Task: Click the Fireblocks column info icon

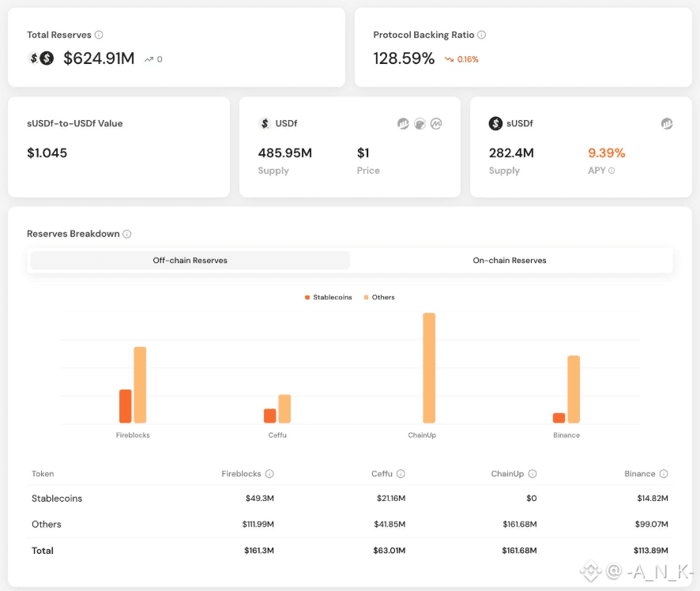Action: [x=269, y=473]
